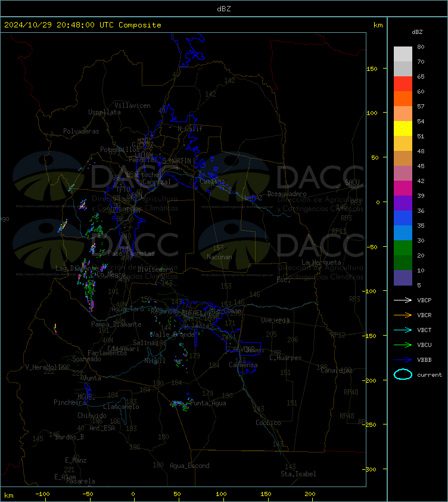Click the 'Parlamentos' map label
The height and width of the screenshot is (502, 448).
[x=107, y=353]
